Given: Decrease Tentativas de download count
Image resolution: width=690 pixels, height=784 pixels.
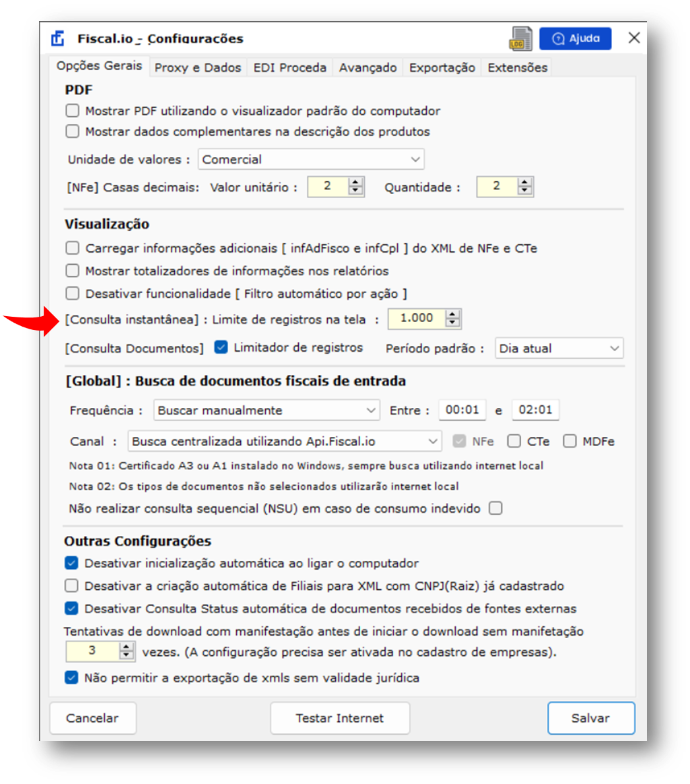Looking at the screenshot, I should (x=127, y=655).
